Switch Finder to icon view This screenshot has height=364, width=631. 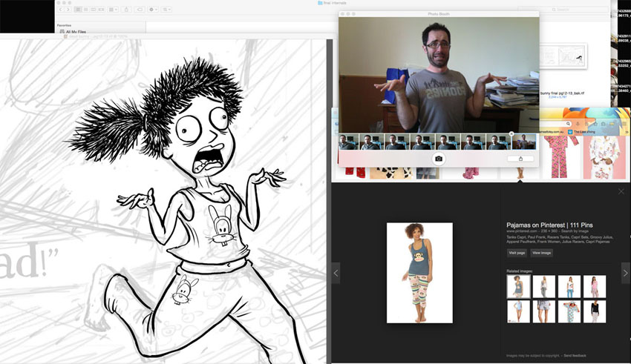click(x=78, y=10)
